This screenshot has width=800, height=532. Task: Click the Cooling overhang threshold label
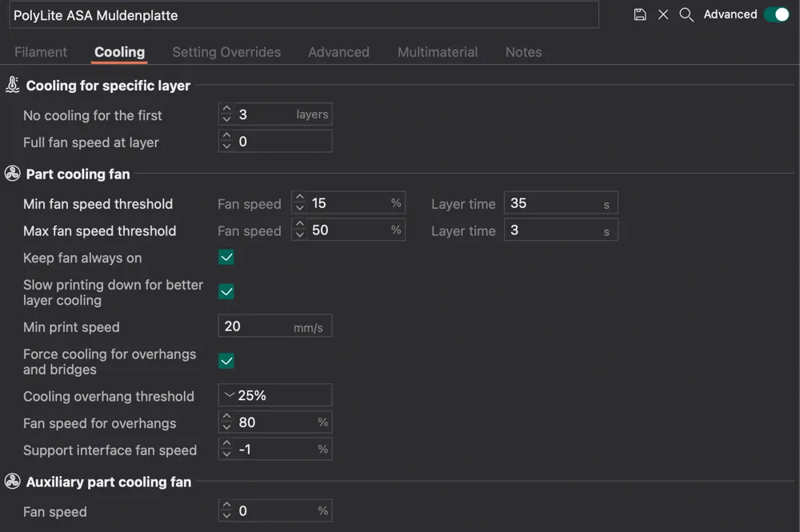point(109,396)
